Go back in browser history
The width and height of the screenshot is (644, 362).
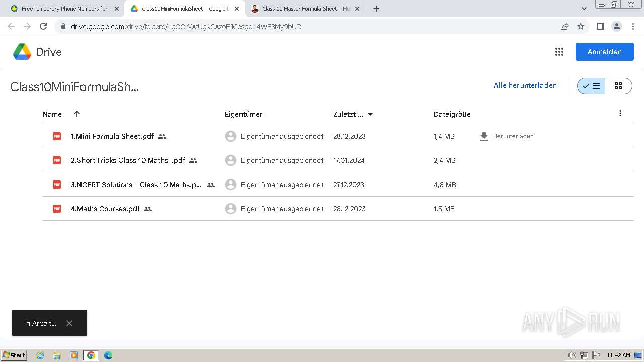pos(11,27)
